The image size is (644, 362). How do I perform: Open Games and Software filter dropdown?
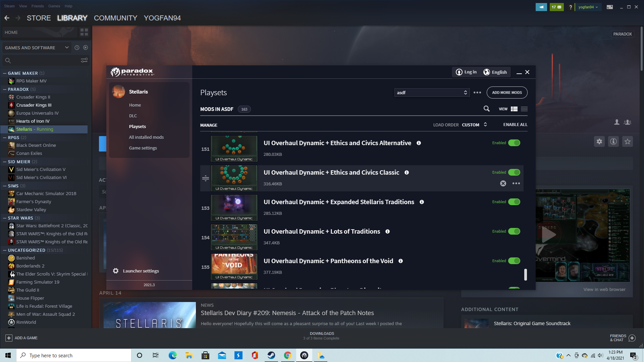37,48
